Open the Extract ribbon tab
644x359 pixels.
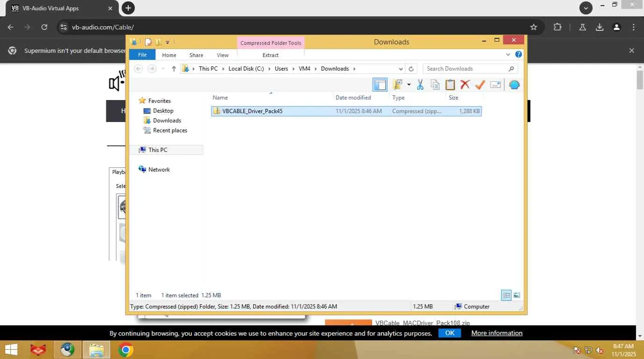coord(271,55)
